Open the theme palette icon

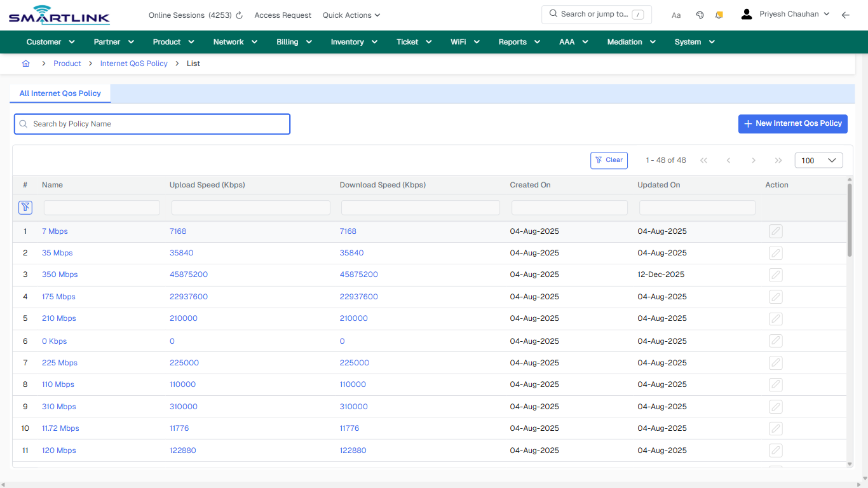pyautogui.click(x=700, y=14)
